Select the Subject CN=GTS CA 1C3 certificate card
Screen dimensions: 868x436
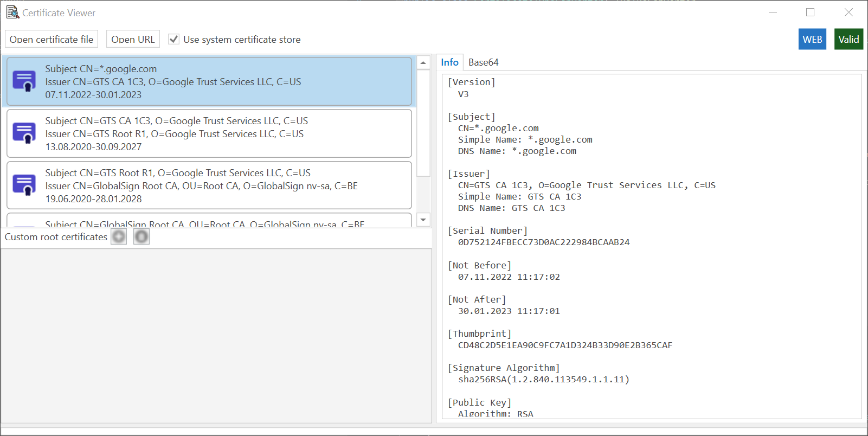pos(209,133)
